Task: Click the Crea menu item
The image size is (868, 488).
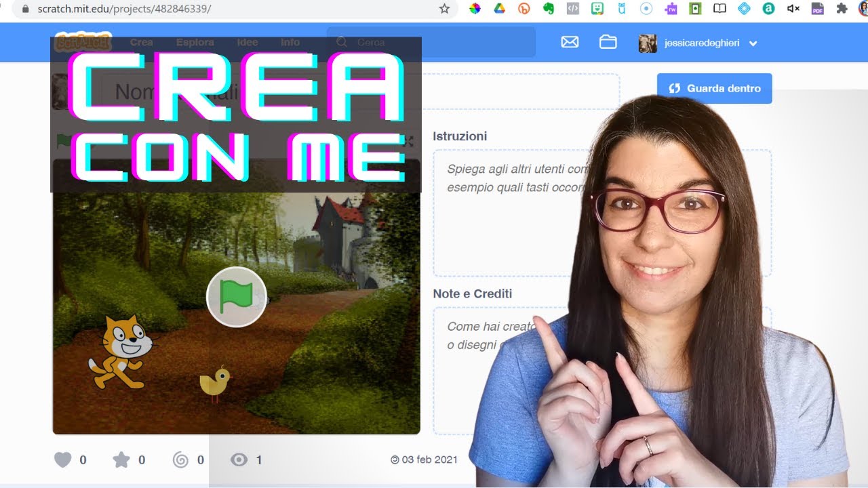Action: tap(142, 42)
